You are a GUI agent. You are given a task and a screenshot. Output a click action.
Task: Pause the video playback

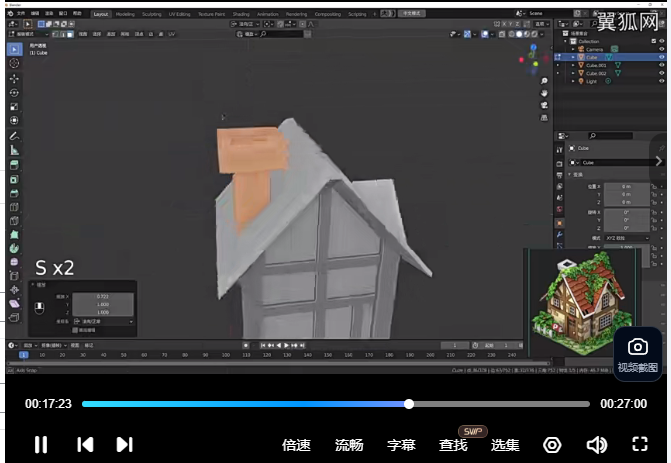coord(41,445)
